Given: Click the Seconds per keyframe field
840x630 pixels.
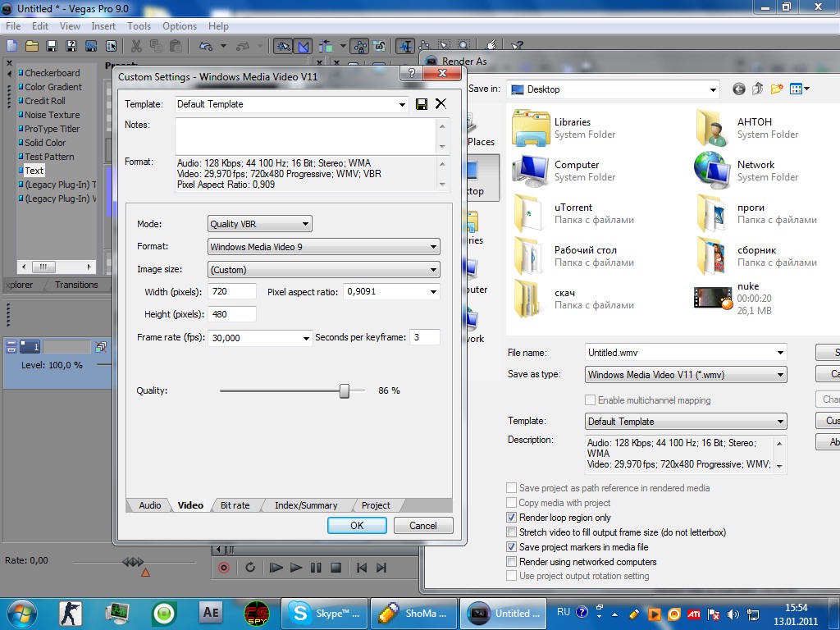Looking at the screenshot, I should tap(425, 337).
